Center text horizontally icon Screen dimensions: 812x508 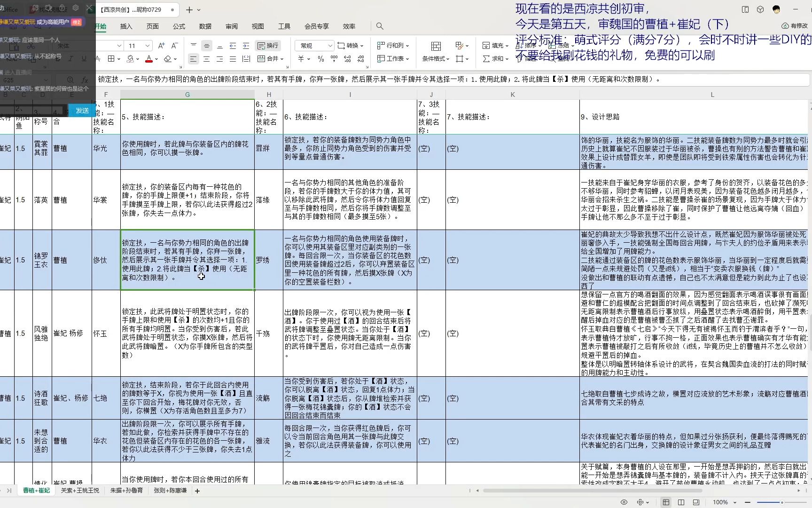click(207, 59)
